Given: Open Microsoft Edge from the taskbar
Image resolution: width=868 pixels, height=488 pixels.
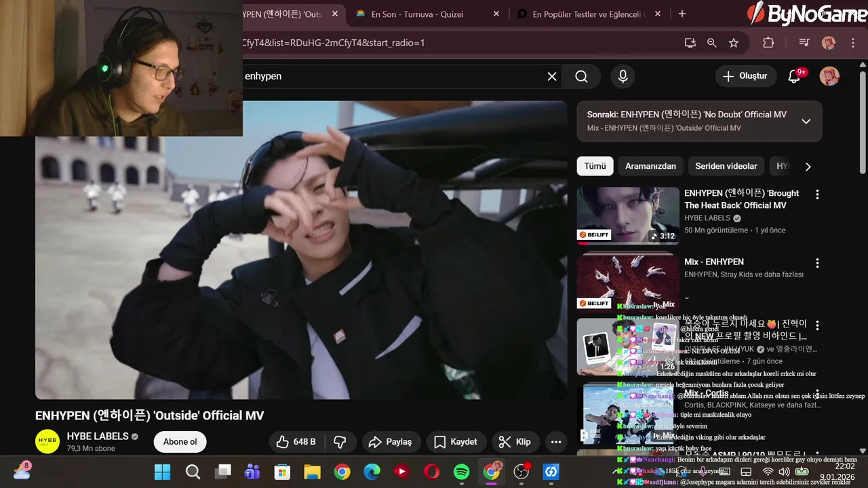Looking at the screenshot, I should pos(372,472).
